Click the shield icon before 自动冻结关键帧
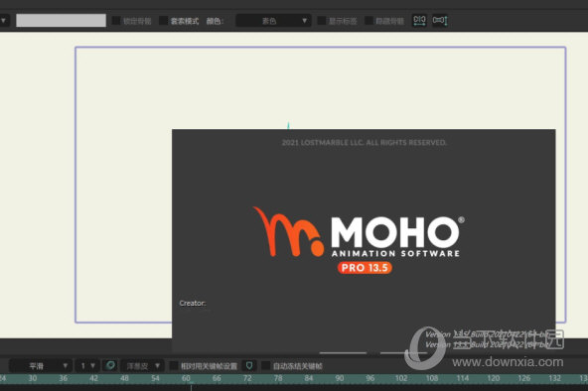This screenshot has width=588, height=391. [249, 365]
